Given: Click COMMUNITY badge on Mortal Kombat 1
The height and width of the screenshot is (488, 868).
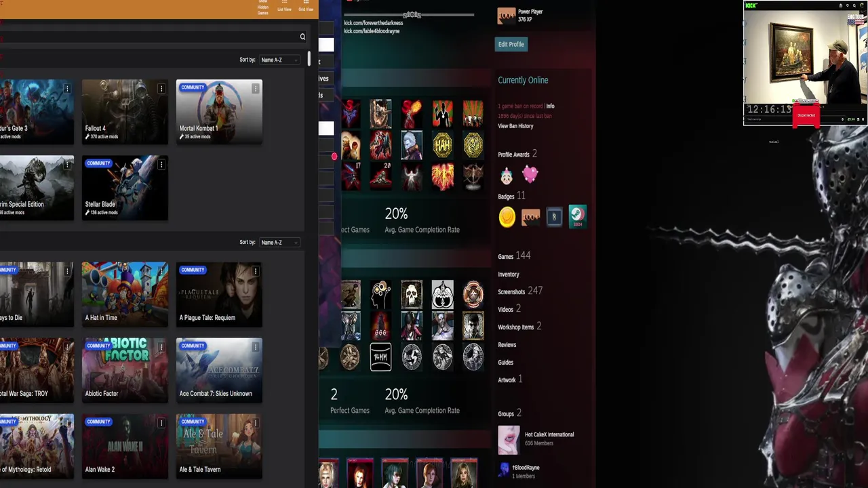Looking at the screenshot, I should (x=193, y=87).
